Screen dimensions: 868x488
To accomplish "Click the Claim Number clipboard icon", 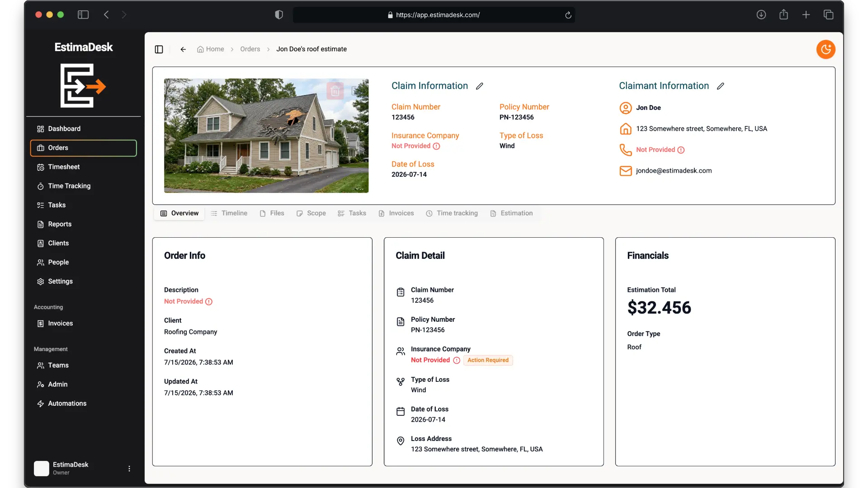I will [401, 292].
